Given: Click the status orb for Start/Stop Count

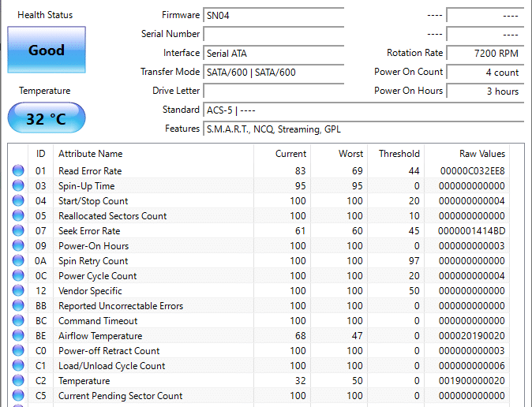Looking at the screenshot, I should point(18,200).
